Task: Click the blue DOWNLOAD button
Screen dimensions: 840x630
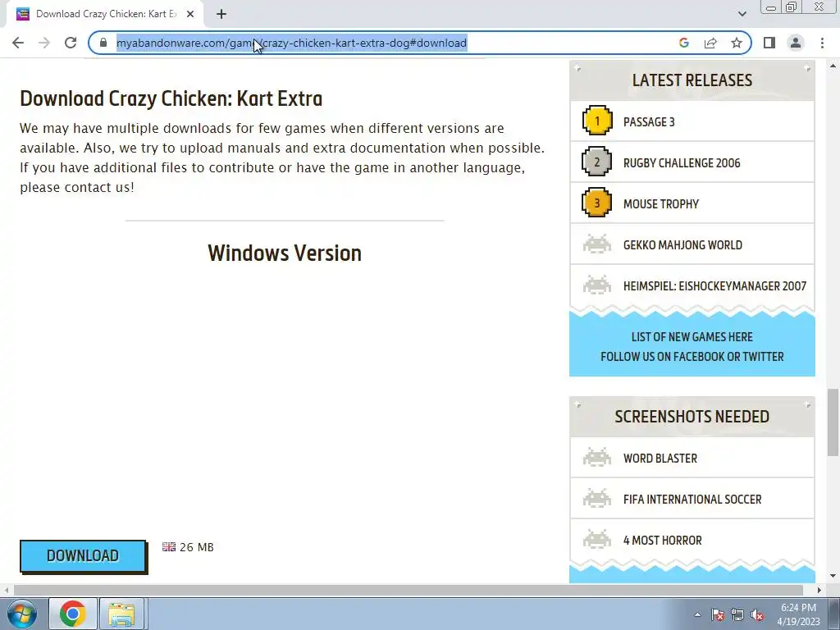Action: coord(83,555)
